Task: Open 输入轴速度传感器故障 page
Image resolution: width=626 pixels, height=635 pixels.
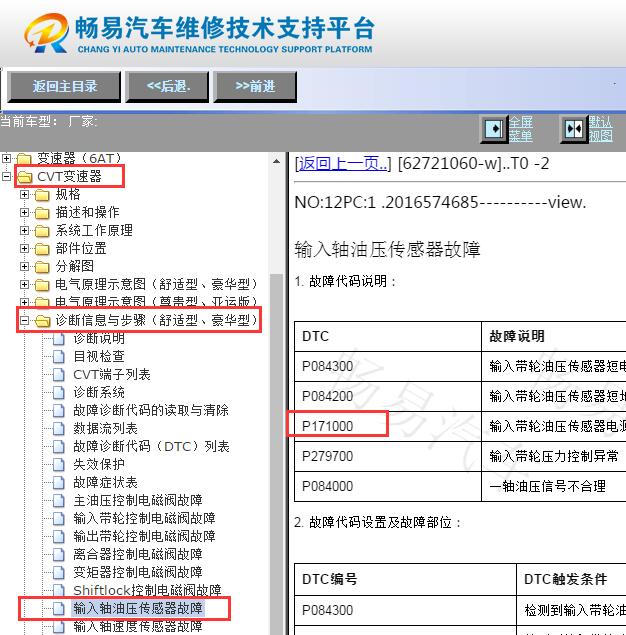Action: (138, 626)
